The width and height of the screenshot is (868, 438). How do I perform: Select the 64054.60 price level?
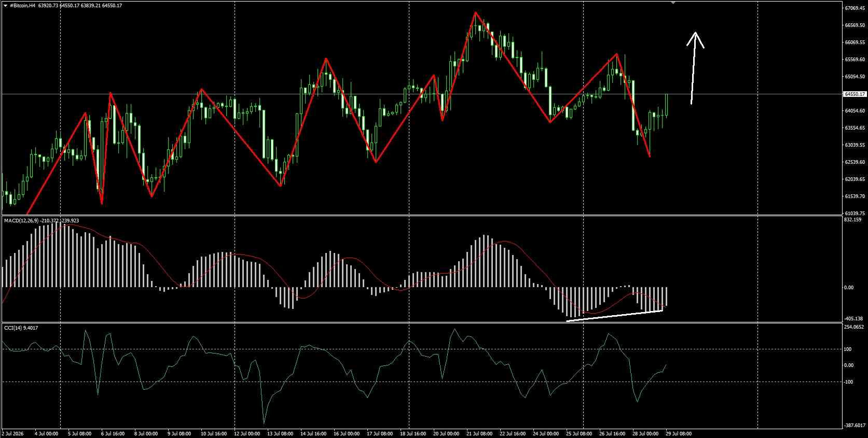coord(854,111)
